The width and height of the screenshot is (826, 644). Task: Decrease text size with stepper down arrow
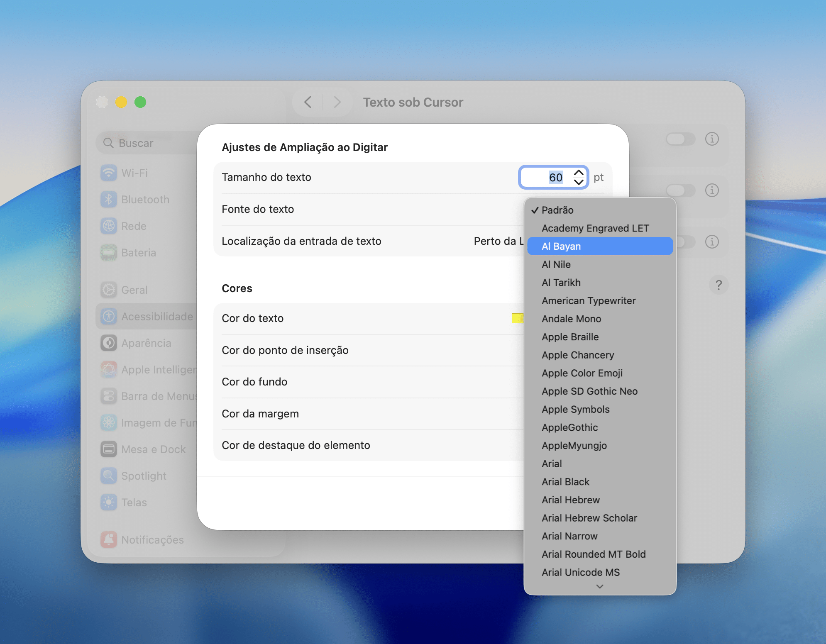coord(579,182)
